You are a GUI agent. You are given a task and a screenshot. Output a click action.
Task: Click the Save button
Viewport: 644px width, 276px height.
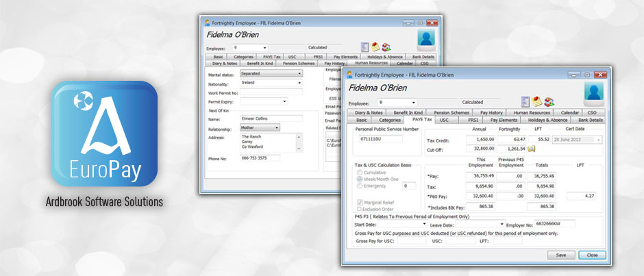(x=561, y=255)
